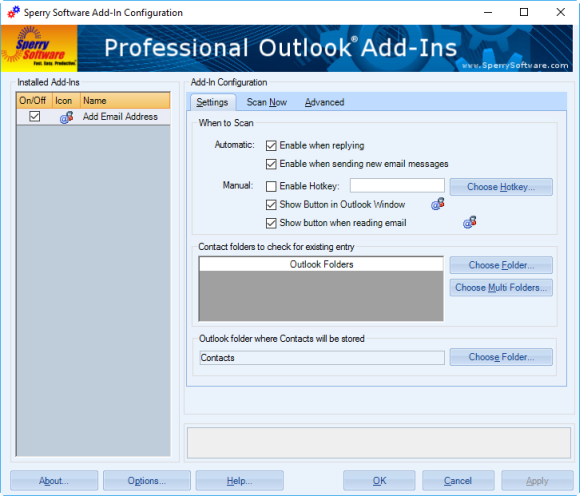Screen dimensions: 580x496
Task: Toggle Show button when reading email checkbox
Action: 271,223
